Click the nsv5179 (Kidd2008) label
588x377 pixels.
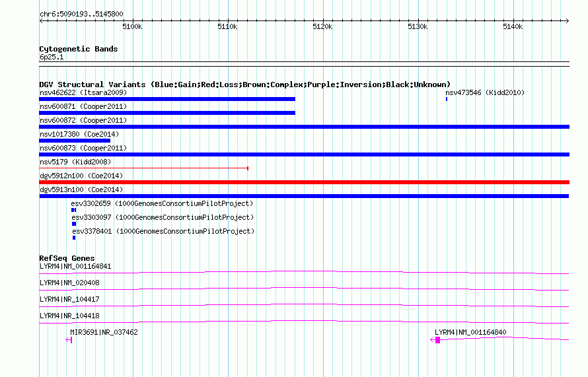(75, 162)
